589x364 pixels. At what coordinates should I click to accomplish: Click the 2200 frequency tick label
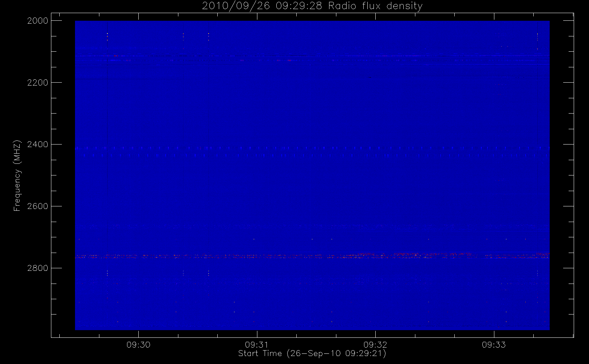(x=38, y=83)
